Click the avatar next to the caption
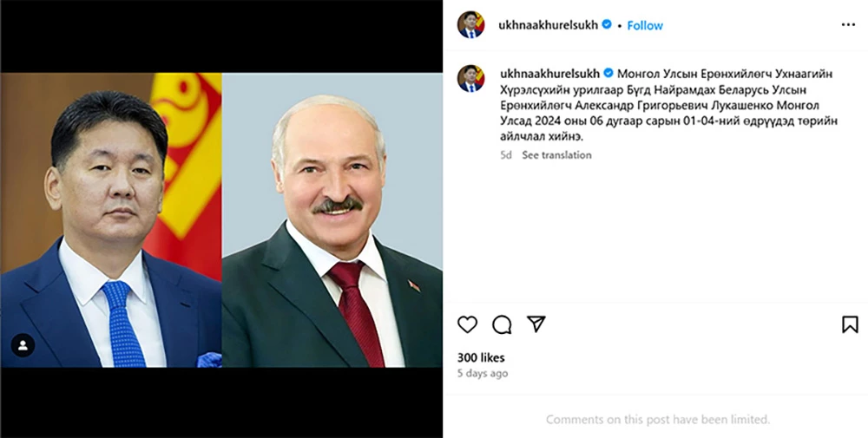868x438 pixels. [x=470, y=79]
